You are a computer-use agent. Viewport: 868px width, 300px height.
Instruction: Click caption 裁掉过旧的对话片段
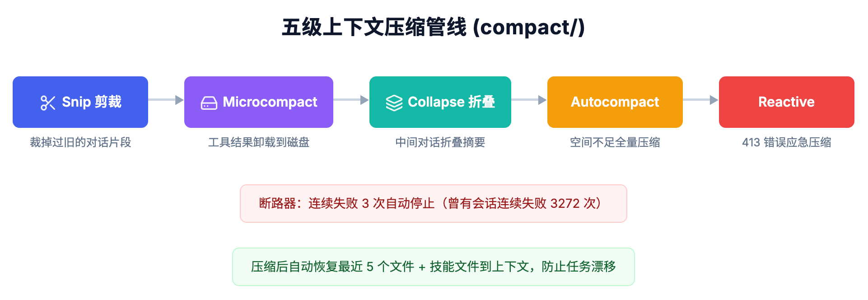[80, 142]
